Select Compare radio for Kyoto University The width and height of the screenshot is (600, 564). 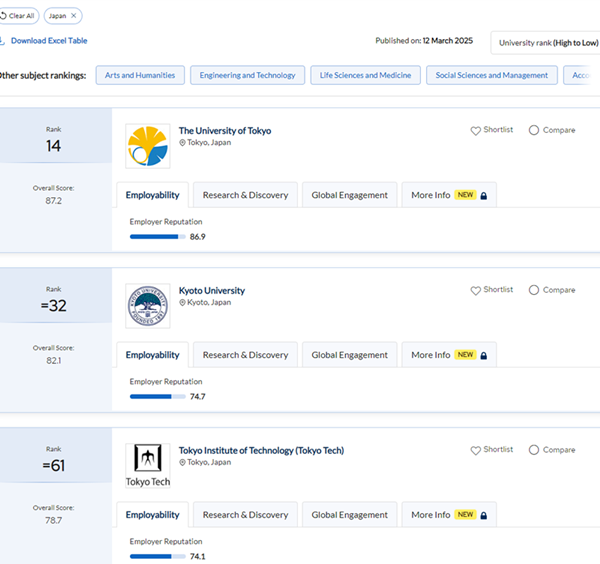534,290
